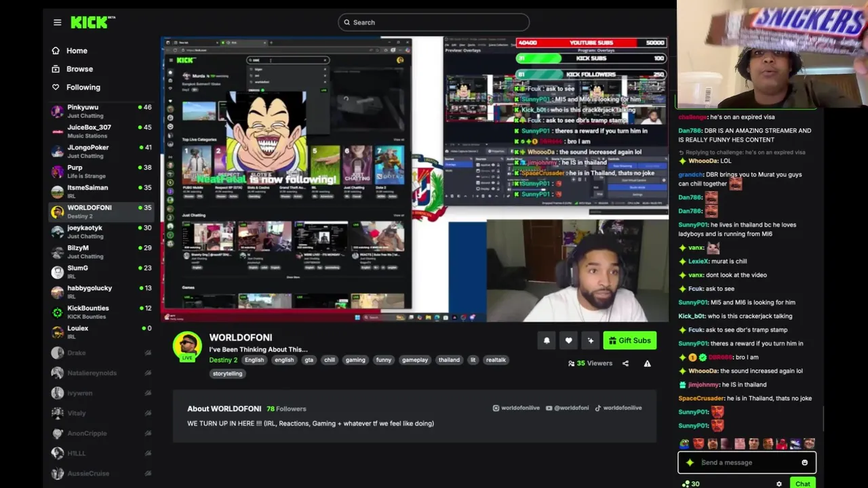The image size is (868, 488).
Task: Select offline channel Drake in sidebar
Action: pos(102,352)
